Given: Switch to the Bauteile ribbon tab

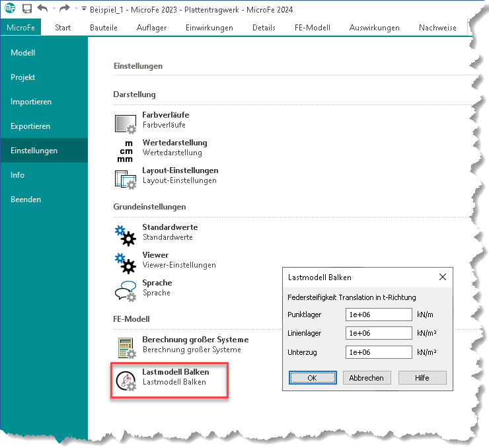Looking at the screenshot, I should (104, 28).
